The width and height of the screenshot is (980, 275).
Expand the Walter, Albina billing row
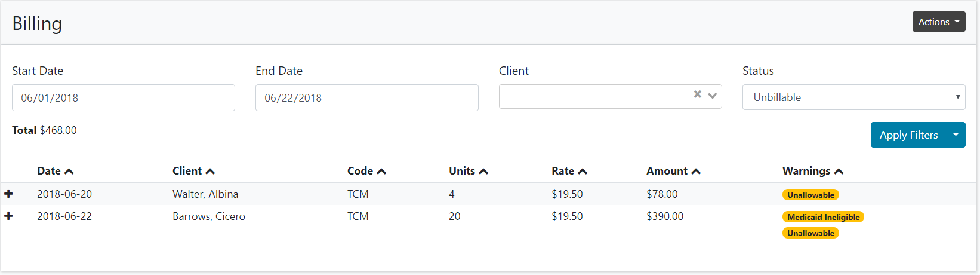[x=8, y=194]
